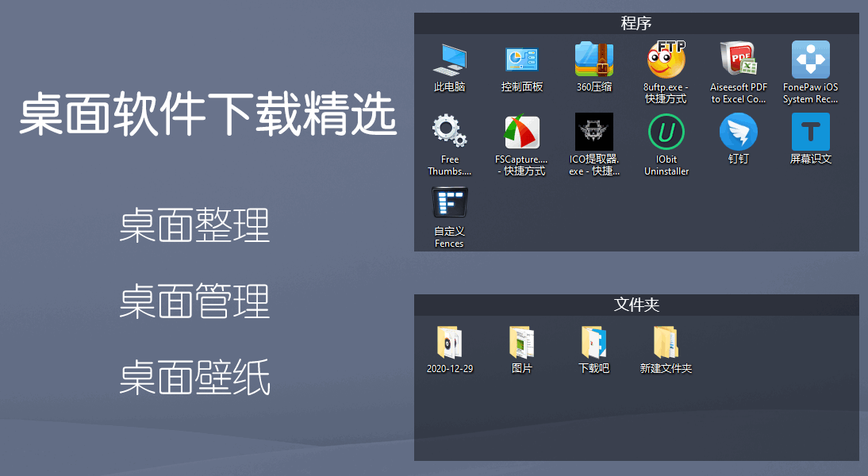Click the 程序 fence title bar

point(636,23)
